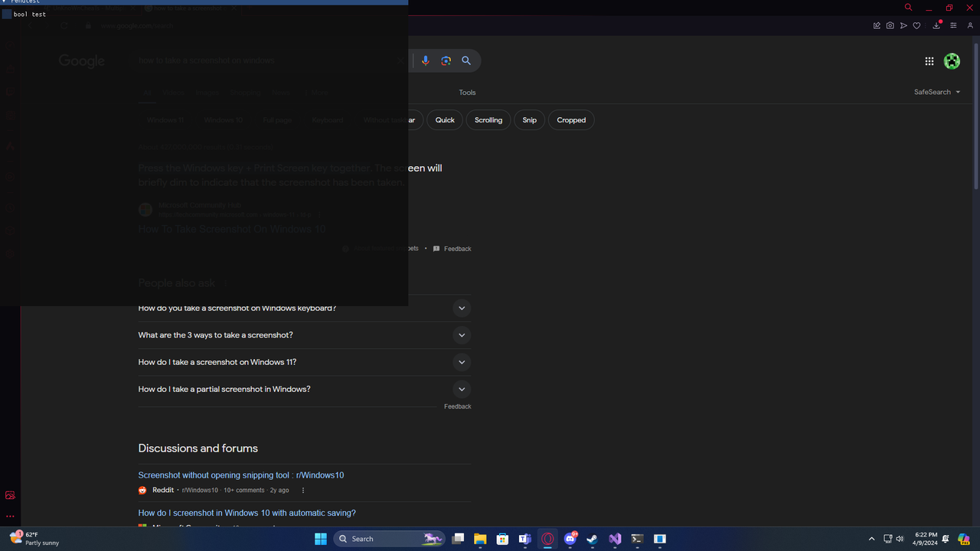
Task: Expand 'How do I take a partial screenshot in Windows?'
Action: pos(462,389)
